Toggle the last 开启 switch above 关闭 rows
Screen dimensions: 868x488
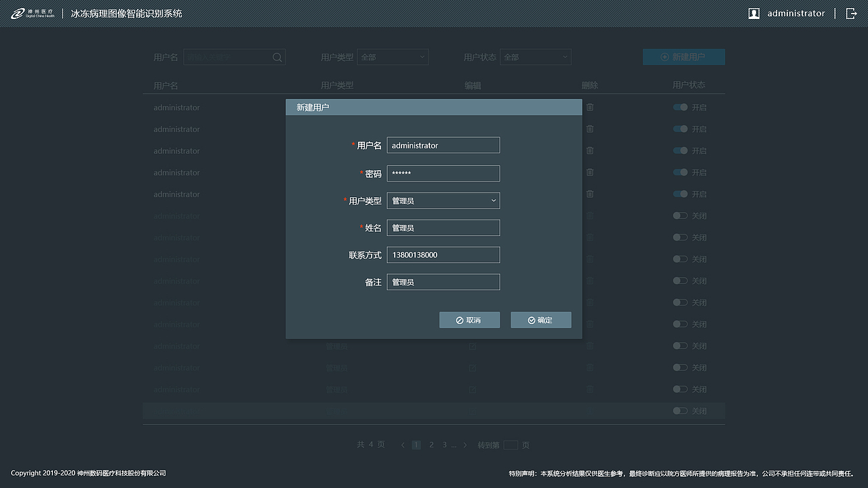pos(680,194)
